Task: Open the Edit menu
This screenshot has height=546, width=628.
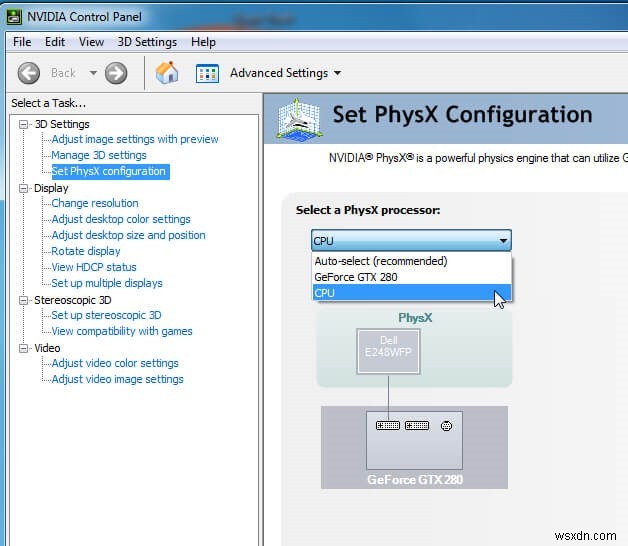Action: pos(55,42)
